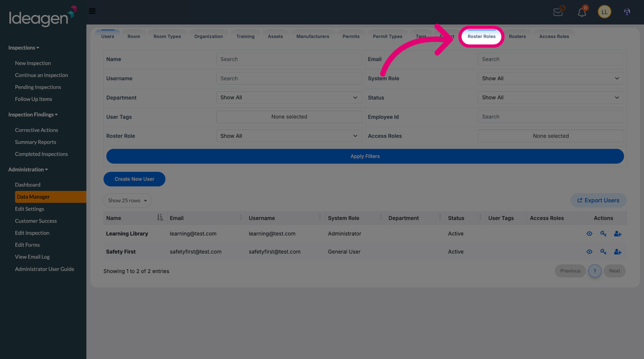Go to Next page
The height and width of the screenshot is (359, 644).
coord(614,271)
